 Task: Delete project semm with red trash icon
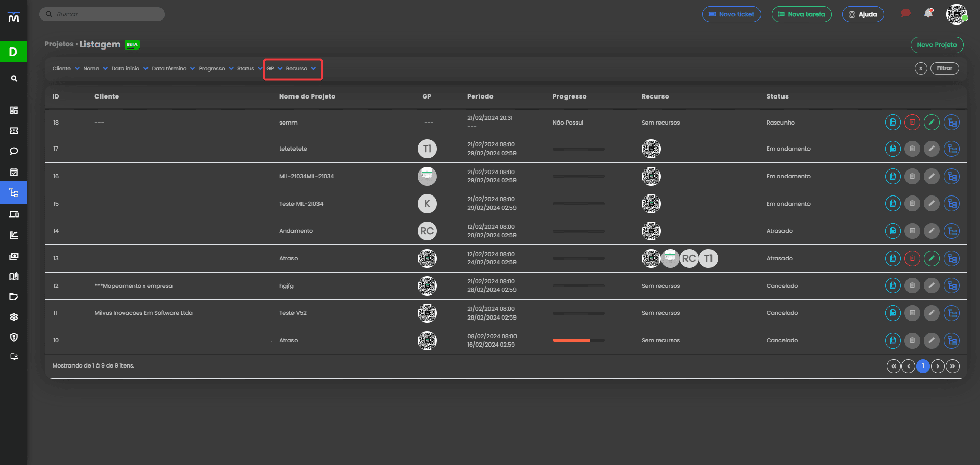pyautogui.click(x=912, y=123)
